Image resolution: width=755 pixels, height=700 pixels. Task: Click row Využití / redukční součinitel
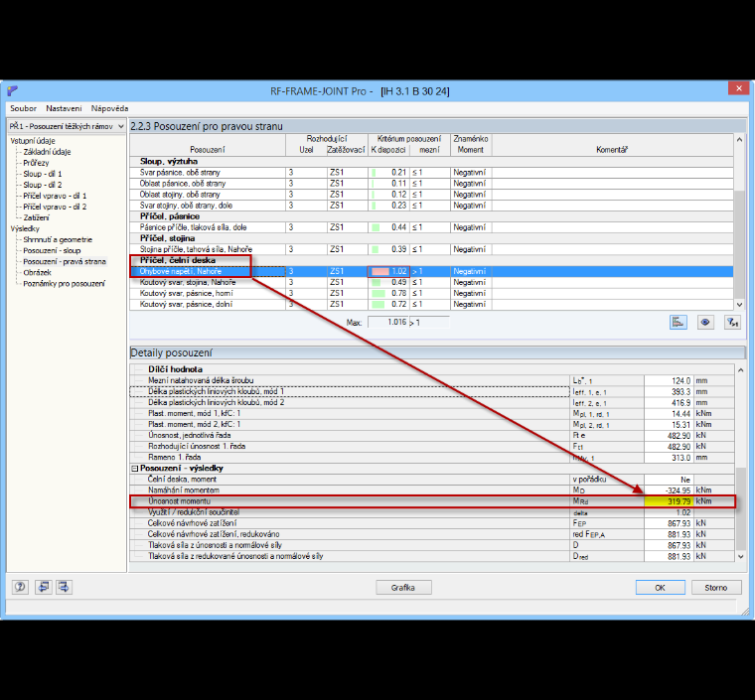(x=432, y=512)
